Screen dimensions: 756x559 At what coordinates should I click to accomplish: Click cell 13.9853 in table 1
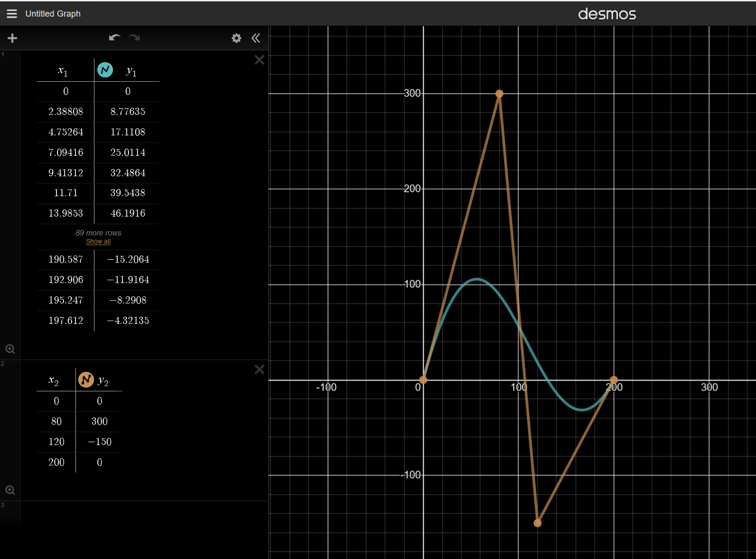click(65, 213)
